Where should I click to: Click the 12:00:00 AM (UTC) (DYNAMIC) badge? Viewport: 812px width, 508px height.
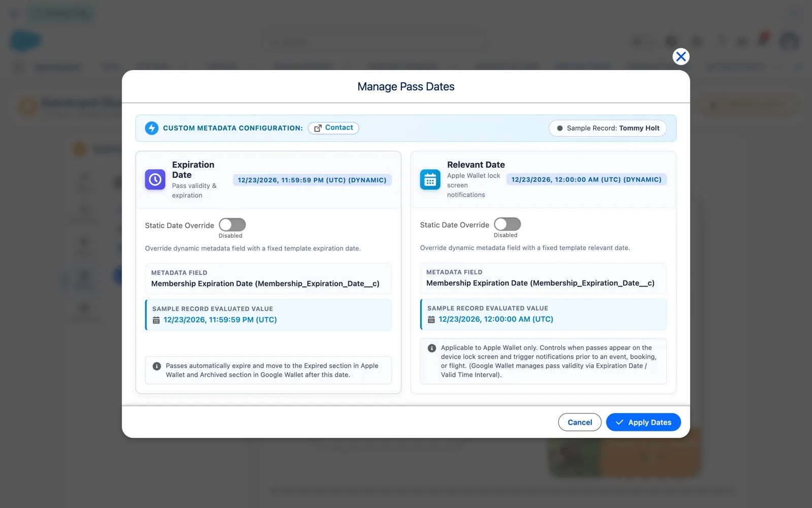point(587,179)
